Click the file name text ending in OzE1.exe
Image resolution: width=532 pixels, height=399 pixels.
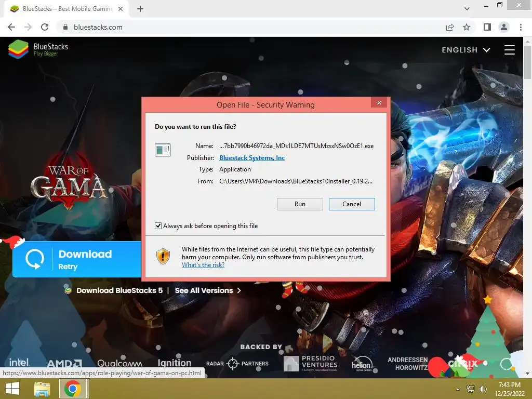296,146
